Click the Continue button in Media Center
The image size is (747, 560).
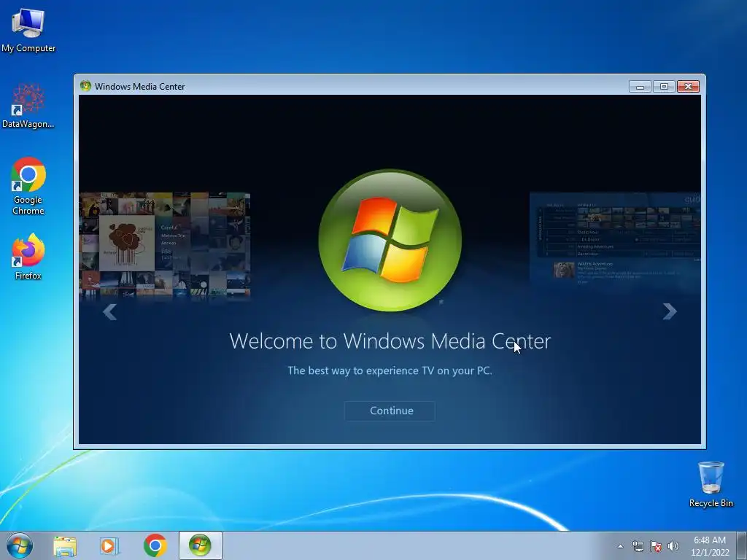[x=390, y=411]
